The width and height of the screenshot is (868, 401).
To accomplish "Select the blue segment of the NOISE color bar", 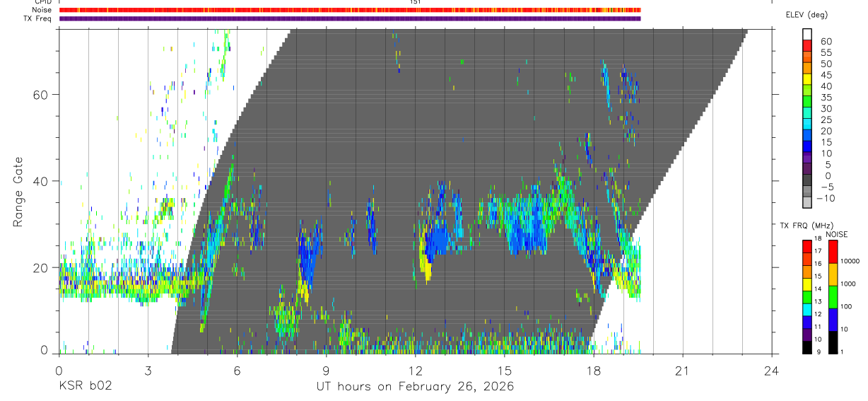I will pyautogui.click(x=833, y=319).
